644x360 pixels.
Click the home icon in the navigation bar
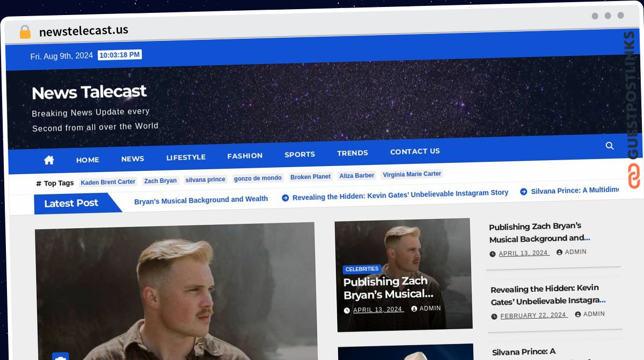(x=49, y=160)
